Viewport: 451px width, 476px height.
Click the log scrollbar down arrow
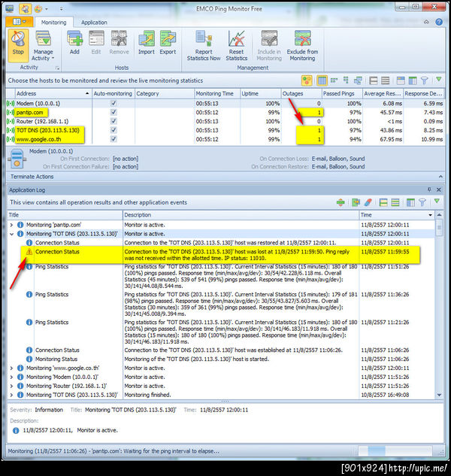click(x=439, y=395)
